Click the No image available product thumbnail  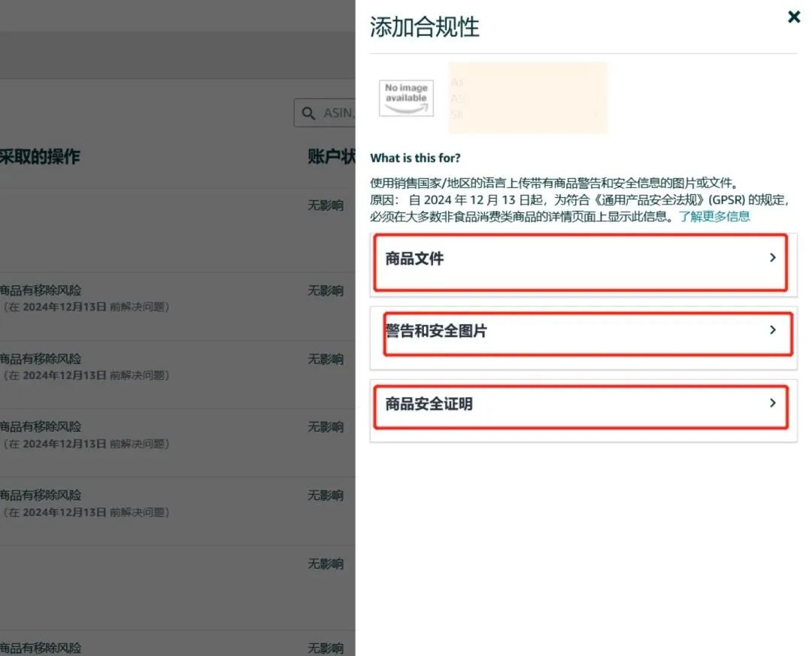[x=405, y=98]
